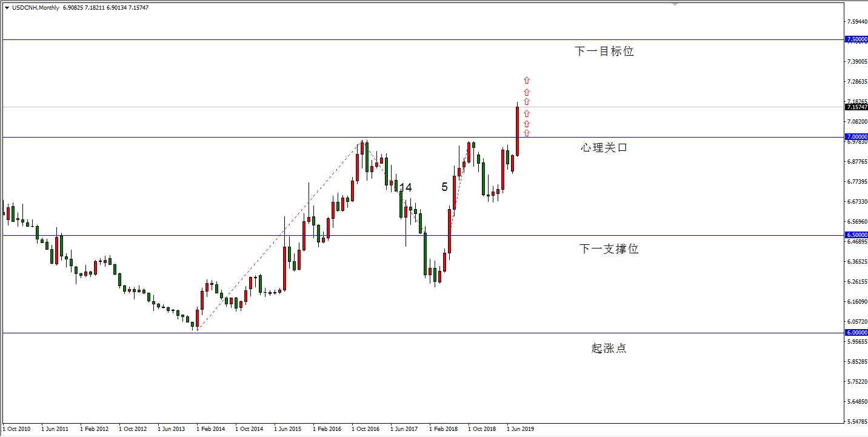868x437 pixels.
Task: Open the dropdown triangle beside USDCNH,Monthly
Action: point(7,8)
